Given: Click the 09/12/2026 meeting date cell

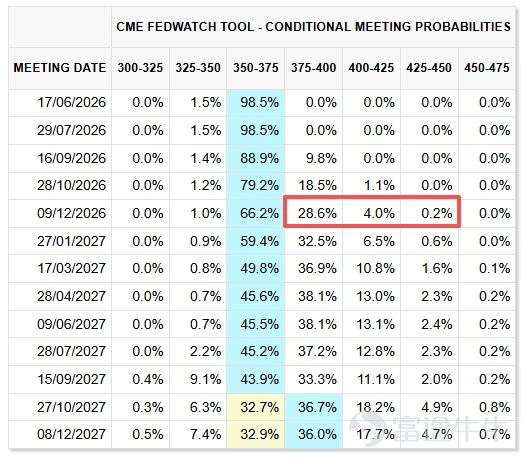Looking at the screenshot, I should tap(60, 213).
